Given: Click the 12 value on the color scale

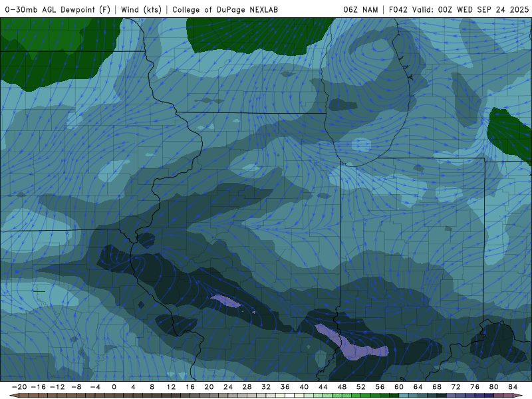Looking at the screenshot, I should pos(171,387).
